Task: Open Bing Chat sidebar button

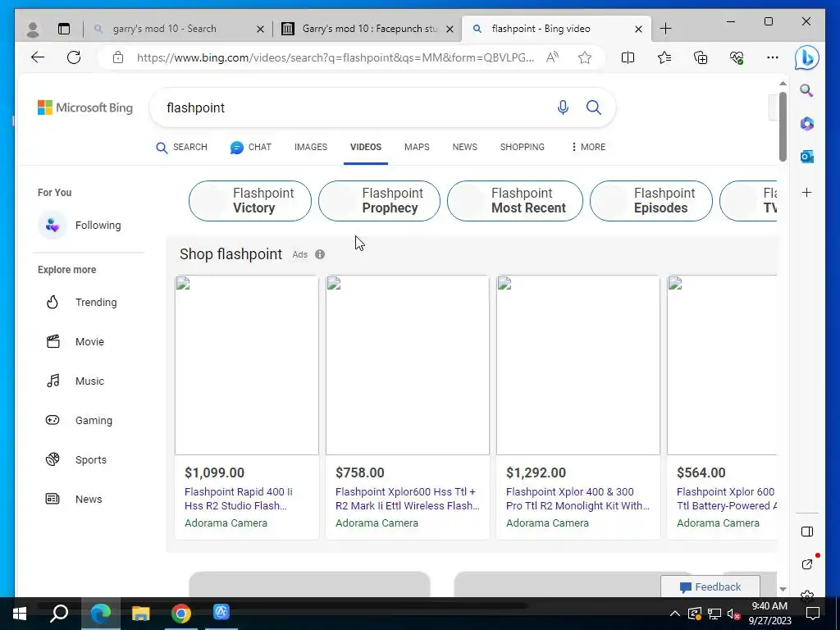Action: pos(806,58)
